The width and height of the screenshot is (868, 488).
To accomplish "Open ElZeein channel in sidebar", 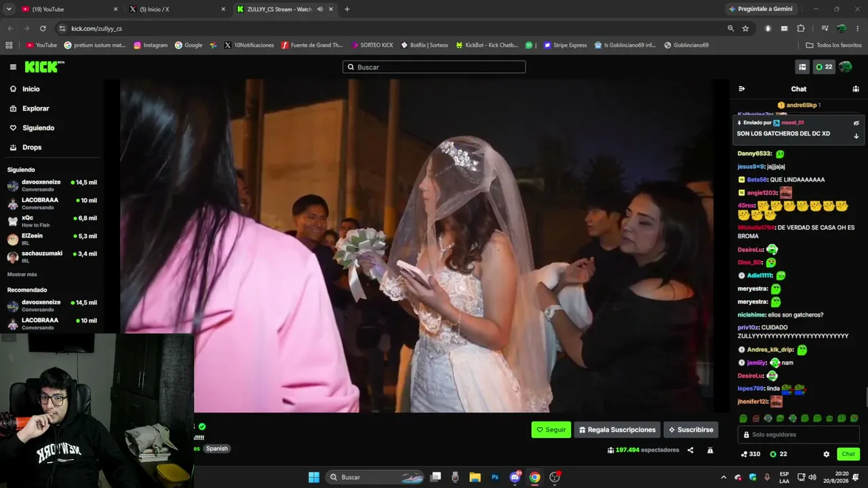I will click(52, 239).
